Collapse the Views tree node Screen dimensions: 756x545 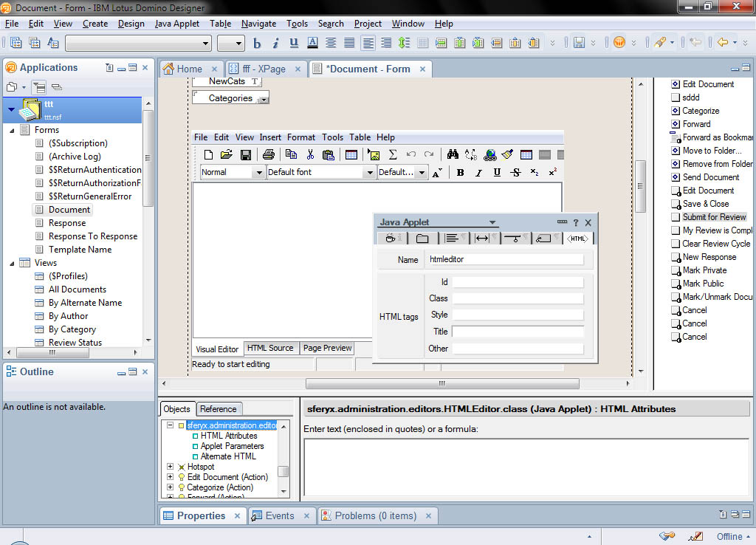point(12,264)
